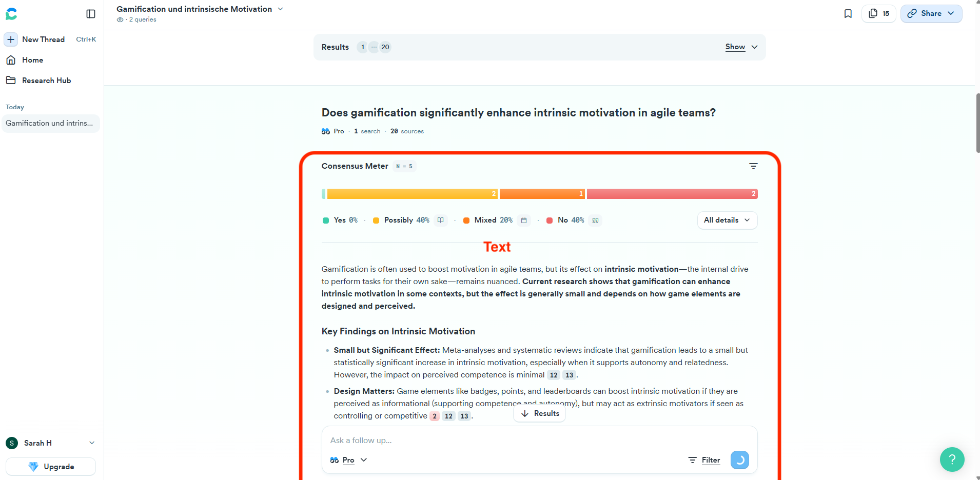
Task: Open the 15 copies counter button
Action: (x=879, y=14)
